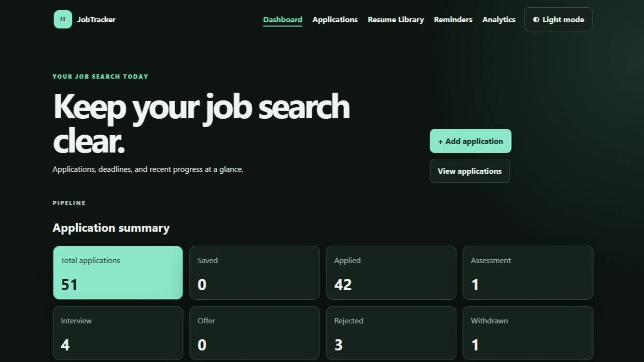Click the + Add application button
Viewport: 644px width, 362px height.
click(x=470, y=141)
